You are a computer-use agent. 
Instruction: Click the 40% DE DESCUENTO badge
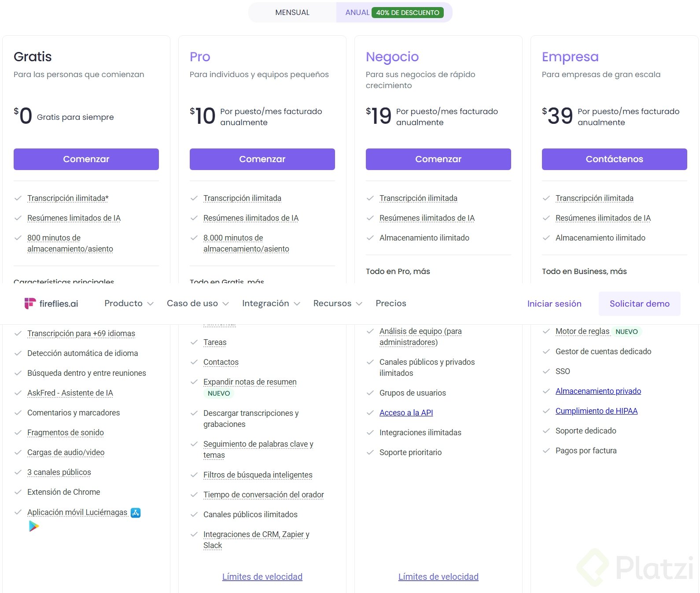pos(407,13)
